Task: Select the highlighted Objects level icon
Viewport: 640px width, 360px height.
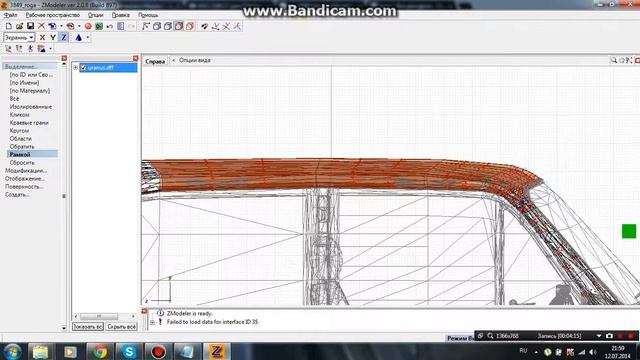Action: click(179, 26)
